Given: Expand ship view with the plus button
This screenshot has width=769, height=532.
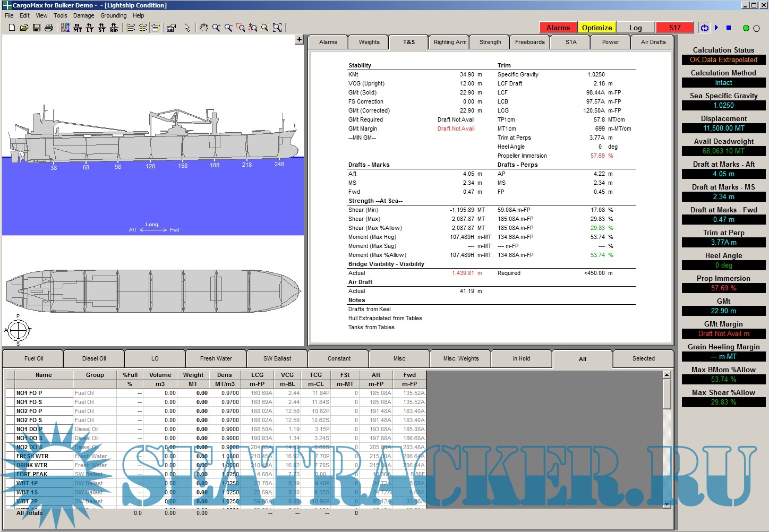Looking at the screenshot, I should tap(299, 39).
